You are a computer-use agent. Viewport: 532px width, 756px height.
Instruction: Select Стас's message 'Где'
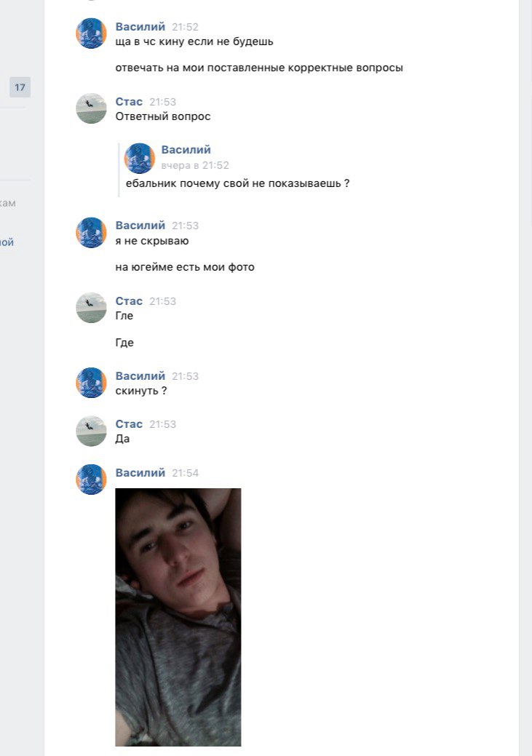coord(124,343)
